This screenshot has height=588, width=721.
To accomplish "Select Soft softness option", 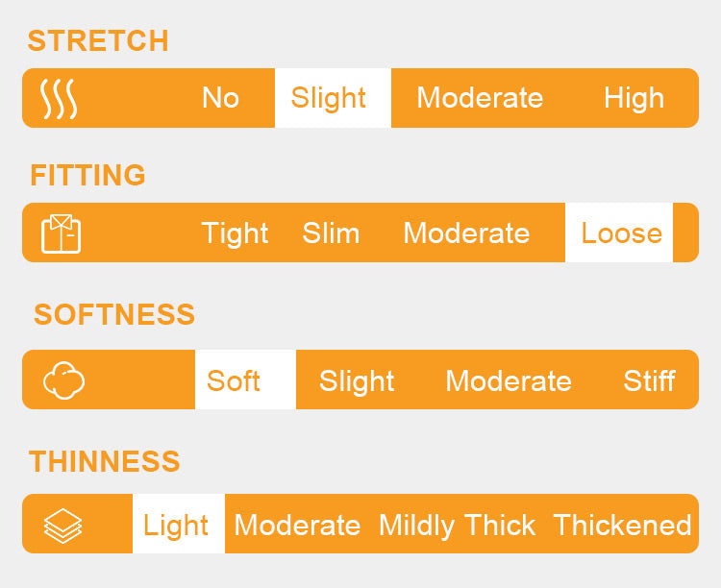I will tap(234, 380).
